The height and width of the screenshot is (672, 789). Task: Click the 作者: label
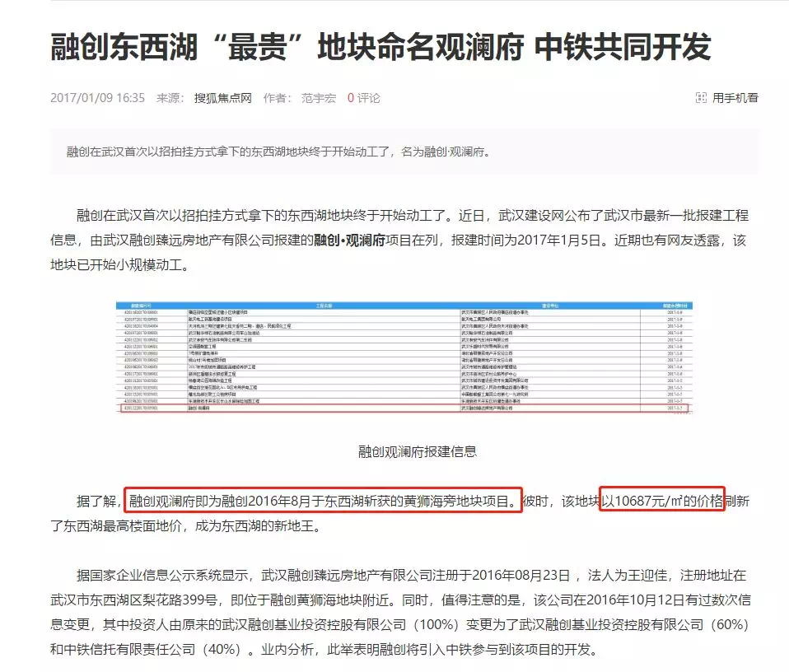(278, 98)
